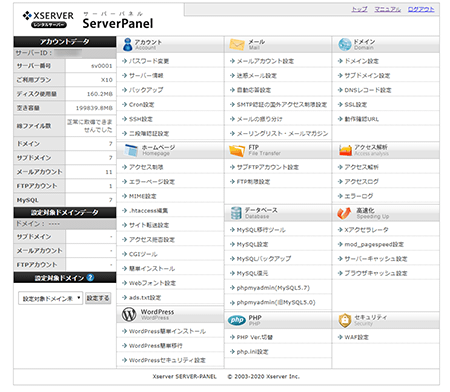Viewport: 450px width, 392px height.
Task: Click the PHP logo icon
Action: [x=237, y=320]
